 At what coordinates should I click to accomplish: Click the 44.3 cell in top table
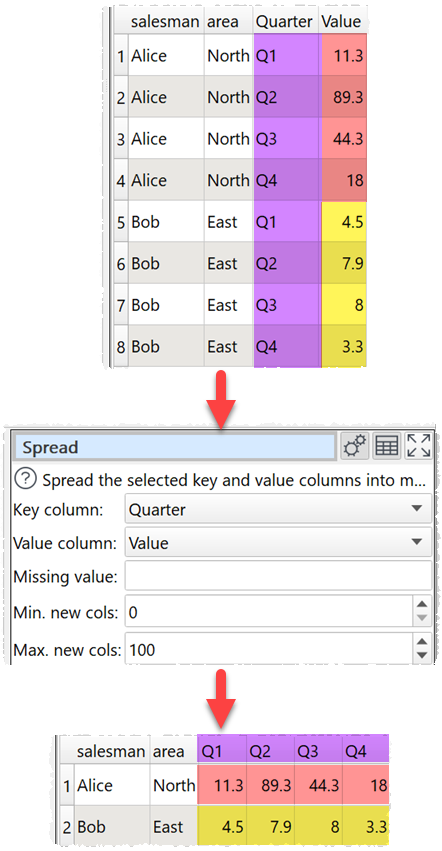(344, 138)
